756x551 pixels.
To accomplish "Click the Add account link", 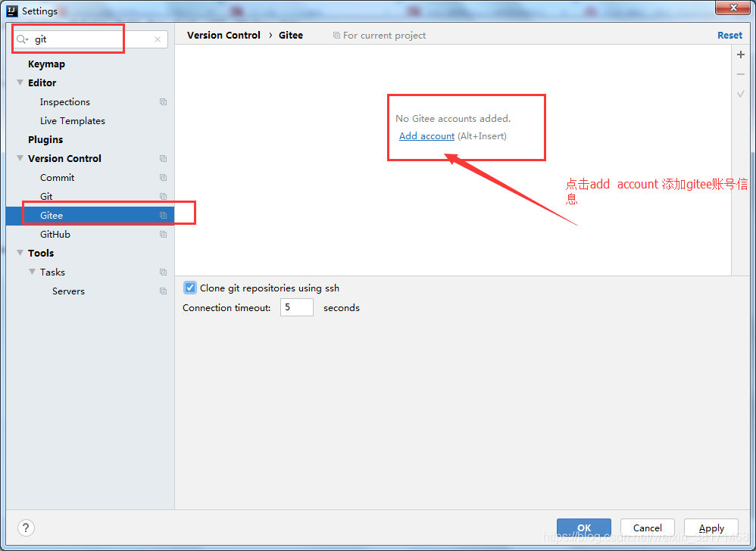I will pyautogui.click(x=426, y=136).
